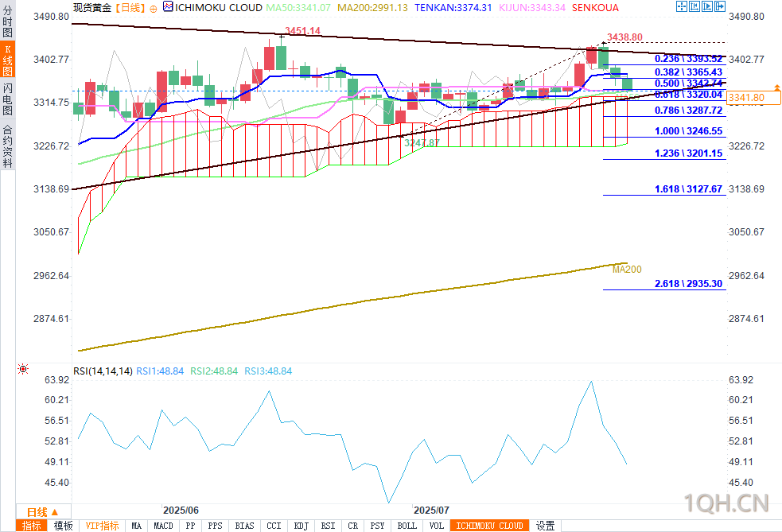Screen dimensions: 782x532
Task: Click the Ichimoku Cloud indicator icon
Action: pyautogui.click(x=168, y=7)
